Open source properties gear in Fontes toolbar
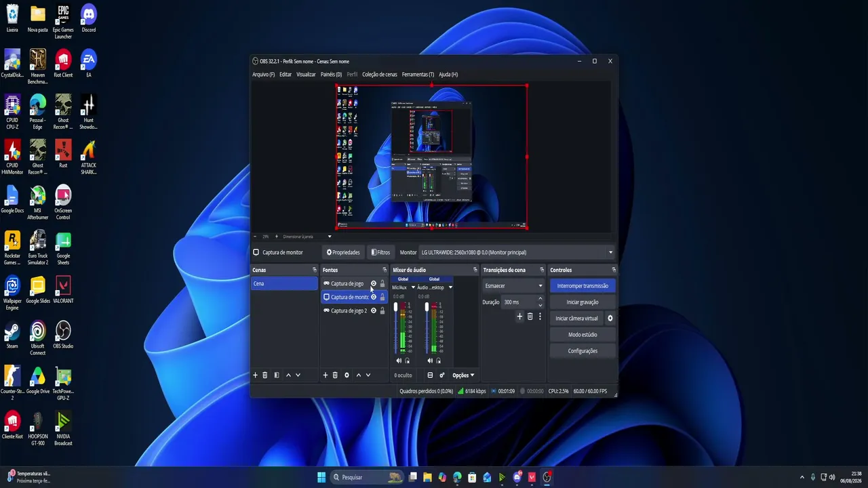868x488 pixels. click(347, 375)
